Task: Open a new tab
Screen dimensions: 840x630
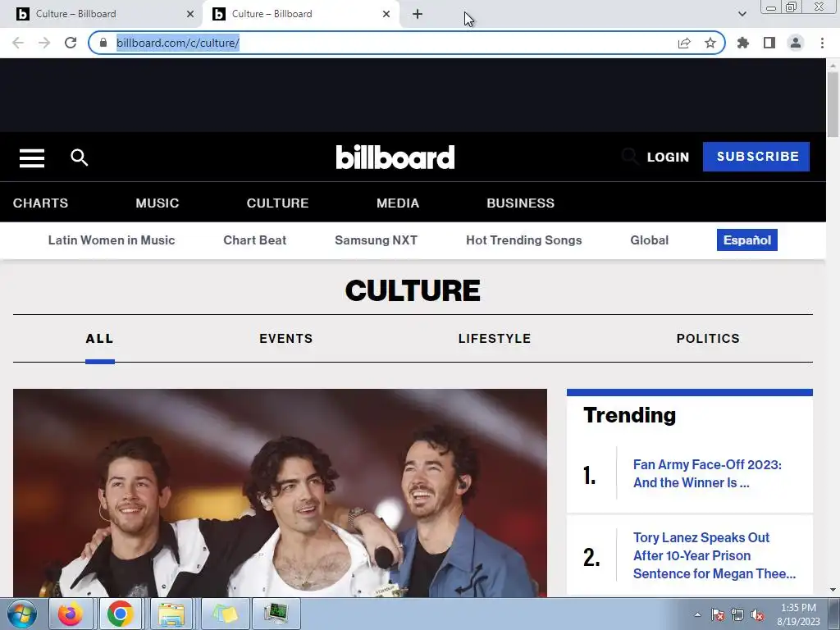Action: (418, 14)
